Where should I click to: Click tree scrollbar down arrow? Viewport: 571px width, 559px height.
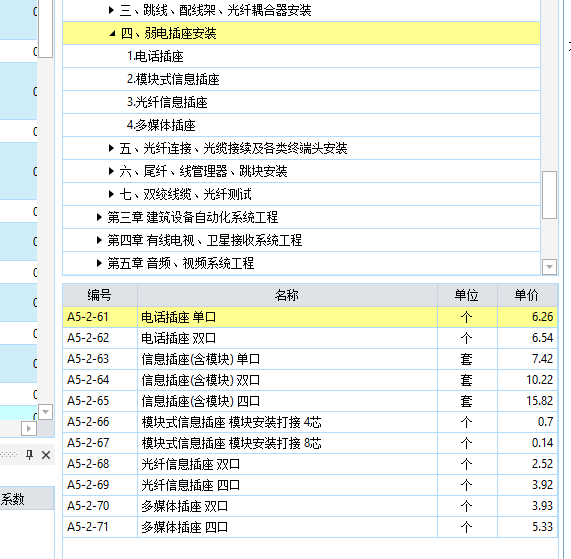549,267
